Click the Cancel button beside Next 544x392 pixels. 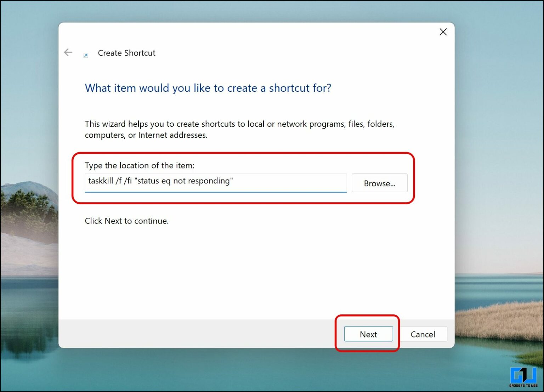click(423, 334)
